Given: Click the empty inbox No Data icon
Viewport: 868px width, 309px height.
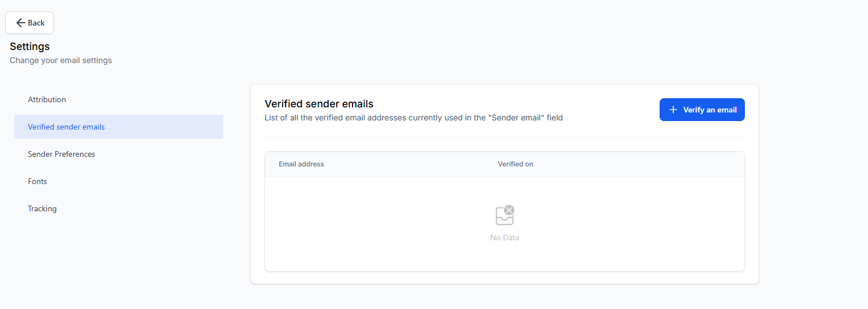Looking at the screenshot, I should pos(504,217).
